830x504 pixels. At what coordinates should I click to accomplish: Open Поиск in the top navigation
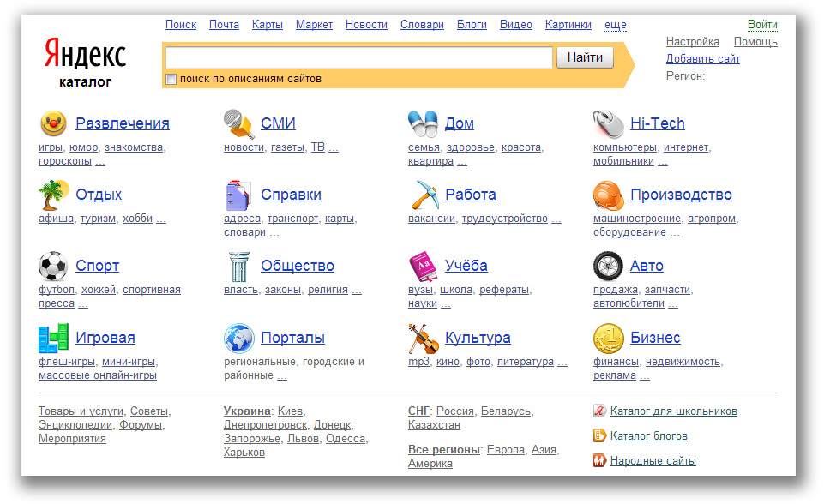tap(181, 25)
